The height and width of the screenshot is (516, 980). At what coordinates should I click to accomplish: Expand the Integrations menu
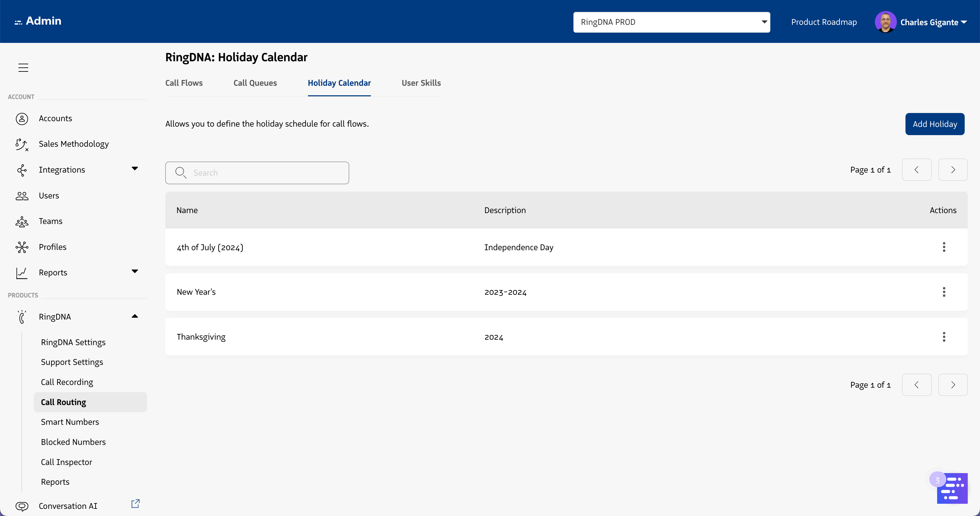coord(135,168)
